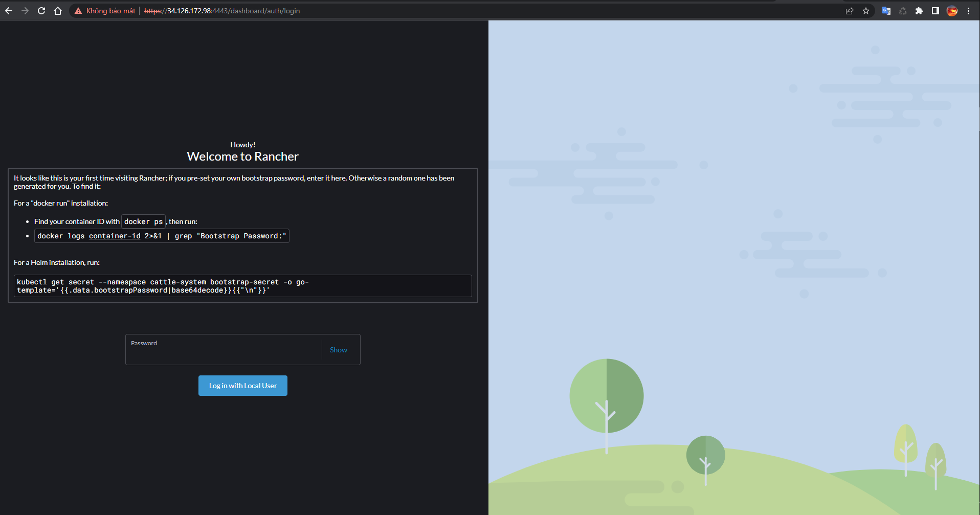This screenshot has width=980, height=515.
Task: Click 'For a Helm installation, run:' text
Action: 57,262
